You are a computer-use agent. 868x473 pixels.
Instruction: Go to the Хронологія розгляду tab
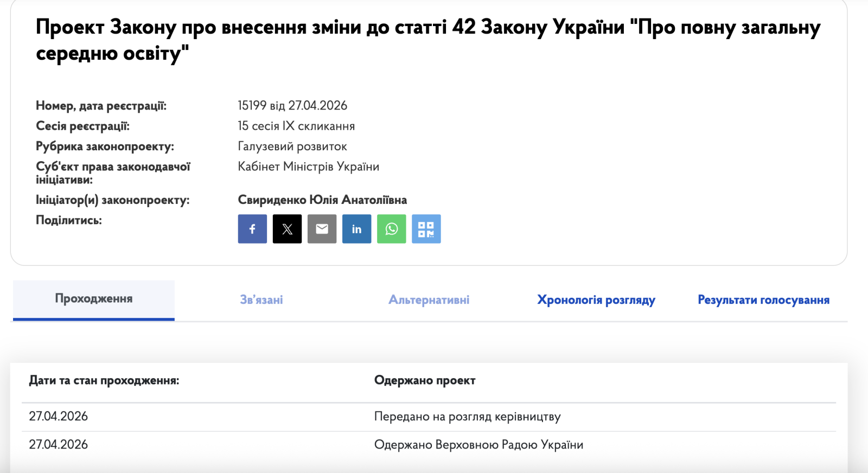point(596,300)
